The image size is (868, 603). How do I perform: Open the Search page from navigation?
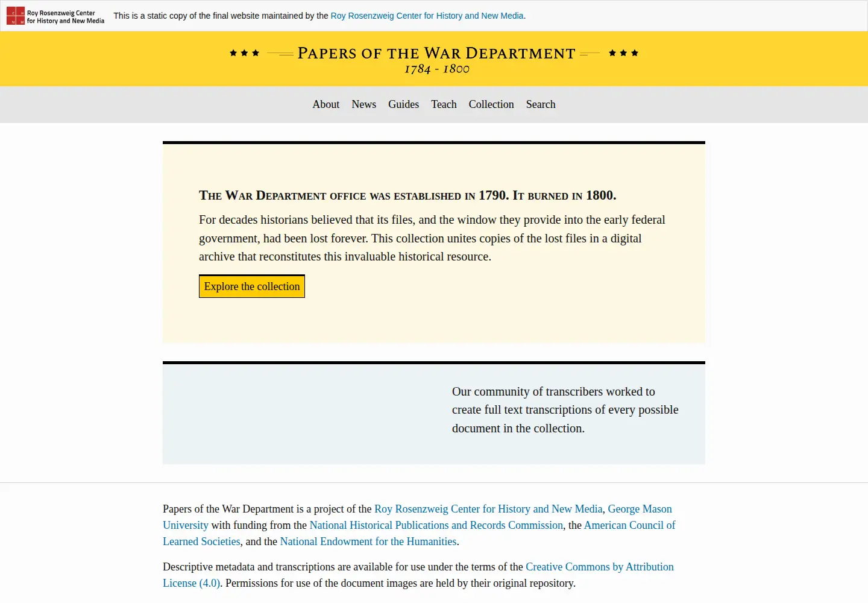(541, 104)
